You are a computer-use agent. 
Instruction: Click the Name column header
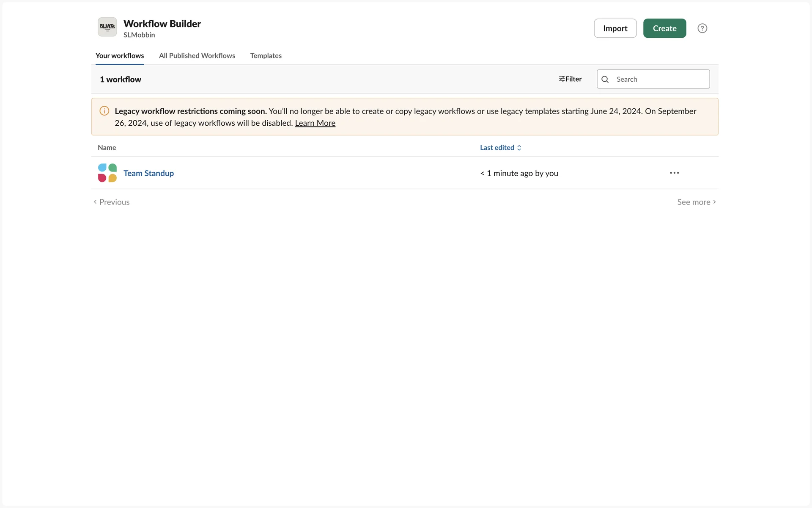tap(107, 147)
